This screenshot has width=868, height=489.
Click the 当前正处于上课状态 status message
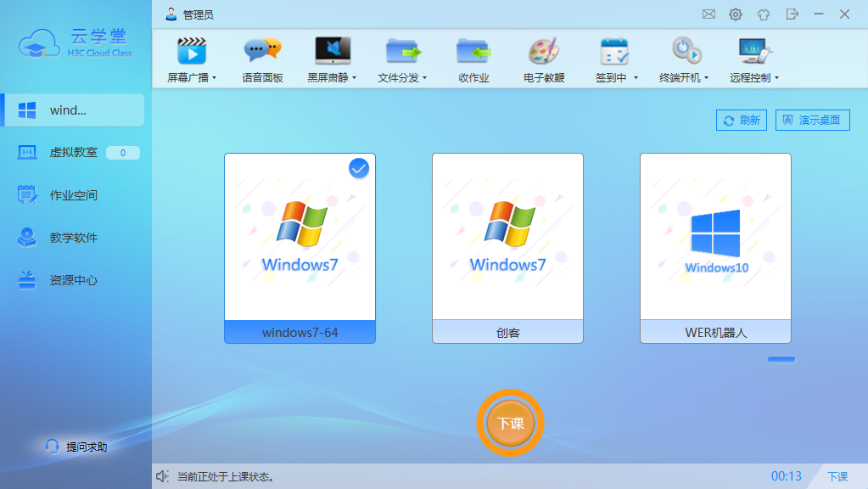[x=226, y=477]
